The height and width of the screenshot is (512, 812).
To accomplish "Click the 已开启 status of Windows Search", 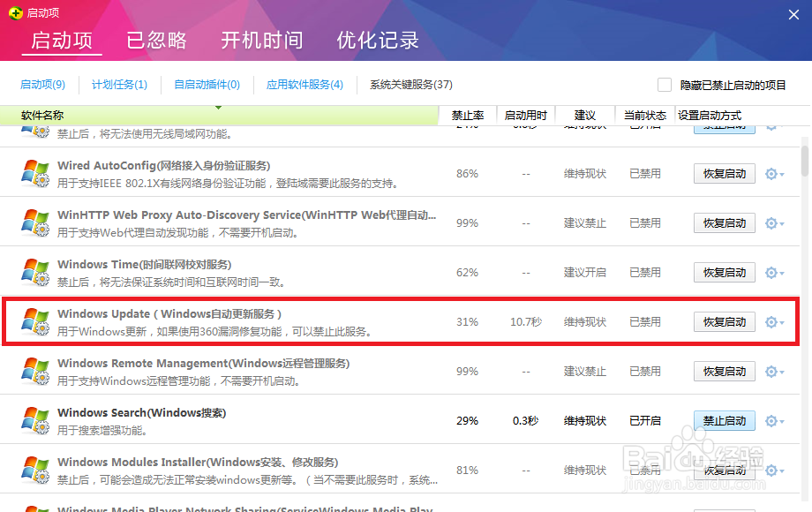I will pyautogui.click(x=644, y=421).
